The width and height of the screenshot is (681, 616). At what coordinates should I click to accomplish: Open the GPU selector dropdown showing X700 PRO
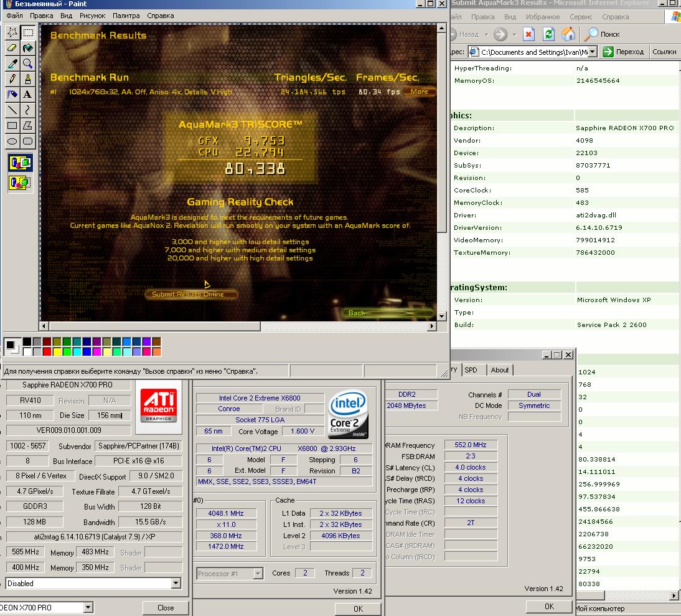pyautogui.click(x=88, y=607)
